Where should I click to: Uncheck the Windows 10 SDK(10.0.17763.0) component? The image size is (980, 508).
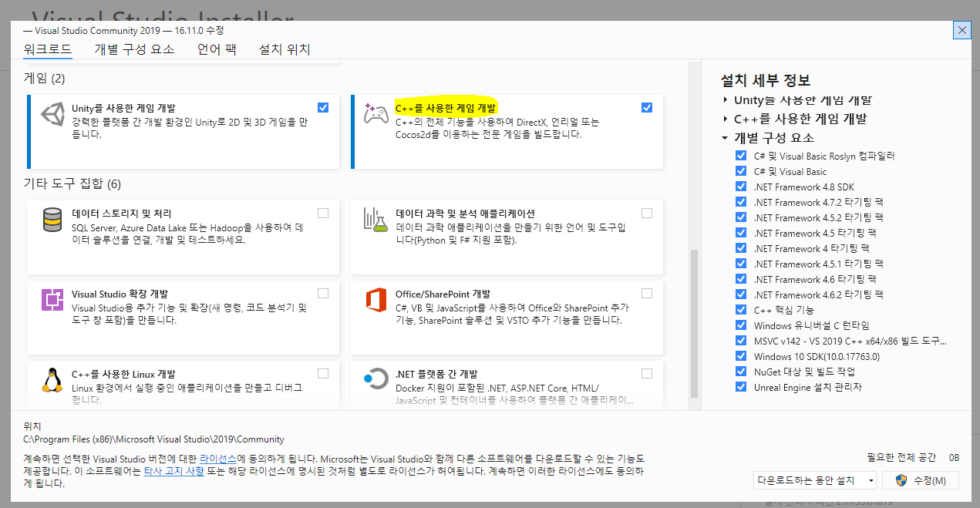741,356
